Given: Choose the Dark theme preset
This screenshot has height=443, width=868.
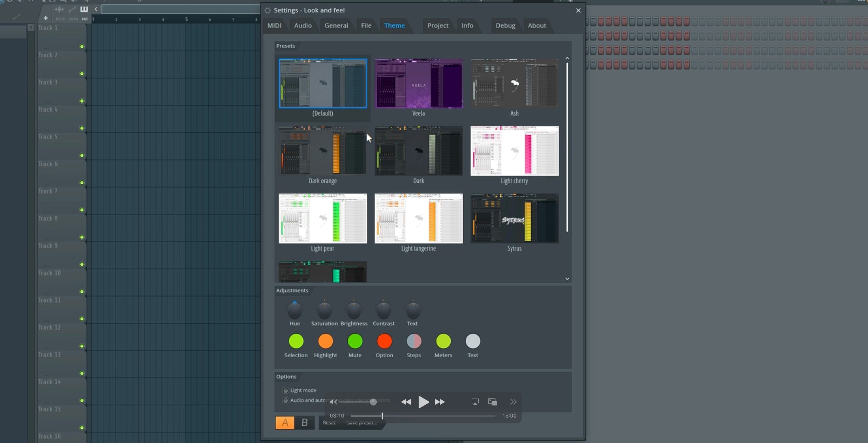Looking at the screenshot, I should [419, 151].
